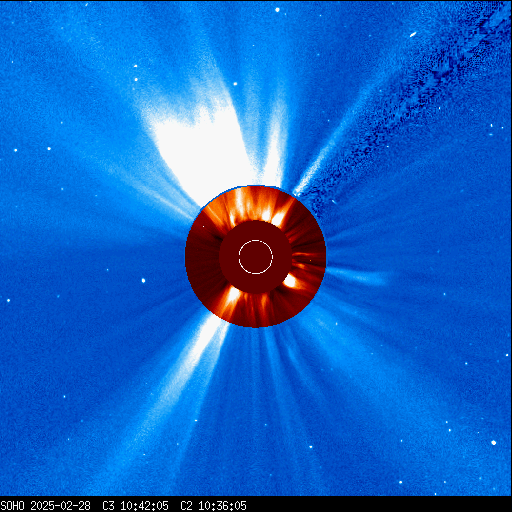Click the star at the very top center
The width and height of the screenshot is (512, 512).
(x=277, y=10)
